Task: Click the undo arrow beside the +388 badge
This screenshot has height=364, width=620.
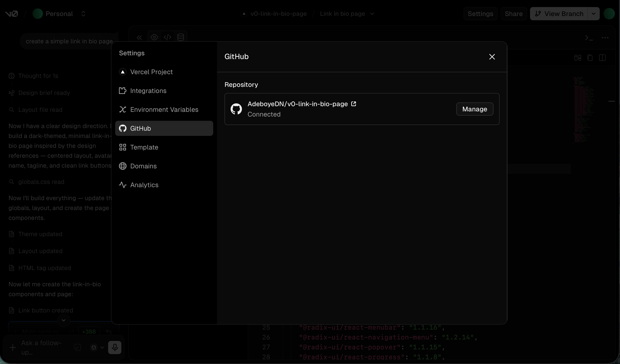Action: tap(109, 332)
